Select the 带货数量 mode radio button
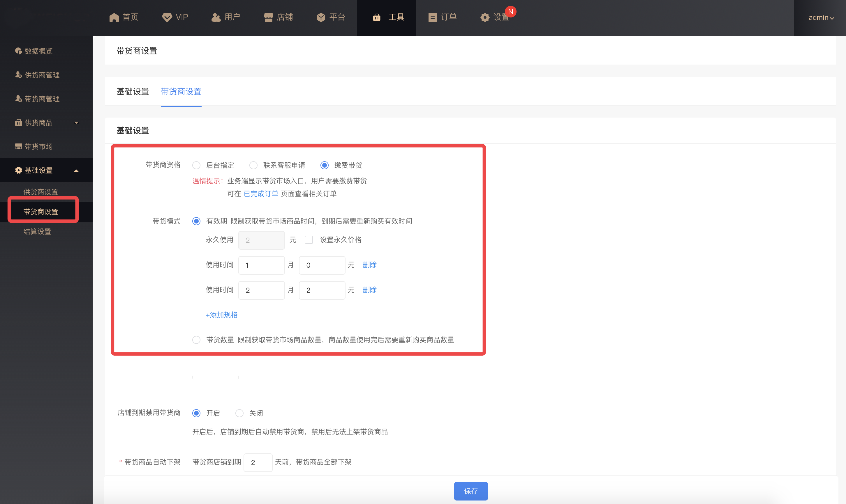This screenshot has height=504, width=846. click(x=196, y=340)
